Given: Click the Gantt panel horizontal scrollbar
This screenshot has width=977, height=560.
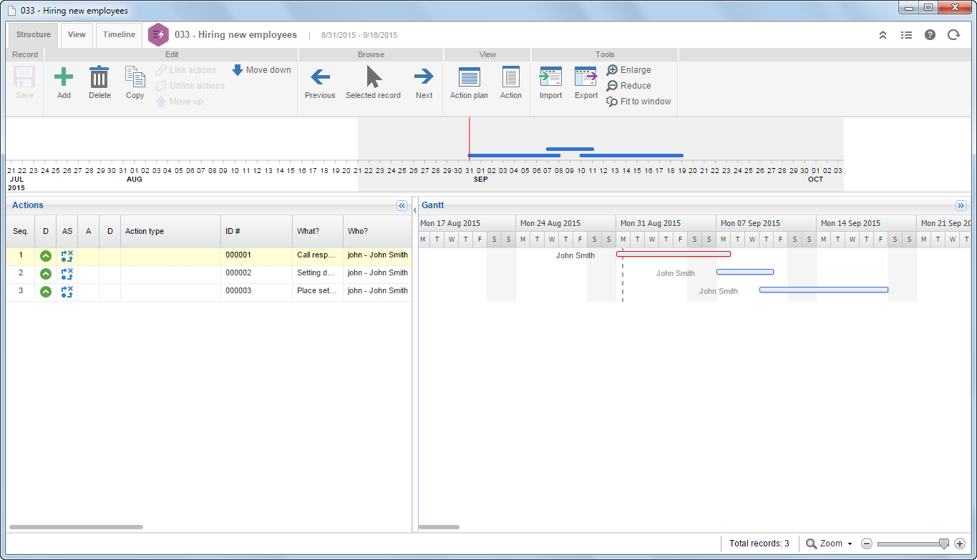Looking at the screenshot, I should 439,527.
